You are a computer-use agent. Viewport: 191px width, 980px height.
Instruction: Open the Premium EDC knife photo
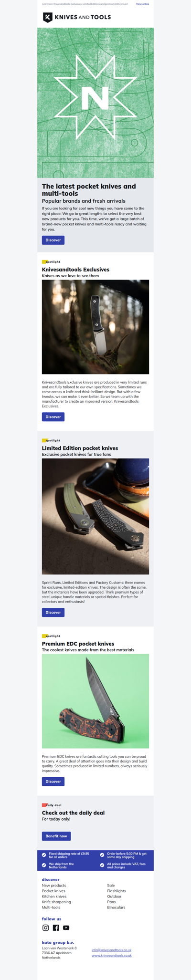(x=95, y=701)
